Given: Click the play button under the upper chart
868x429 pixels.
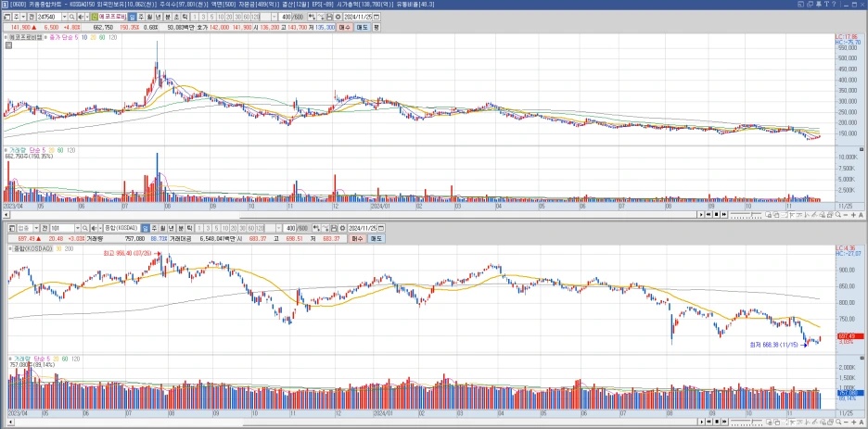Looking at the screenshot, I should [x=701, y=215].
